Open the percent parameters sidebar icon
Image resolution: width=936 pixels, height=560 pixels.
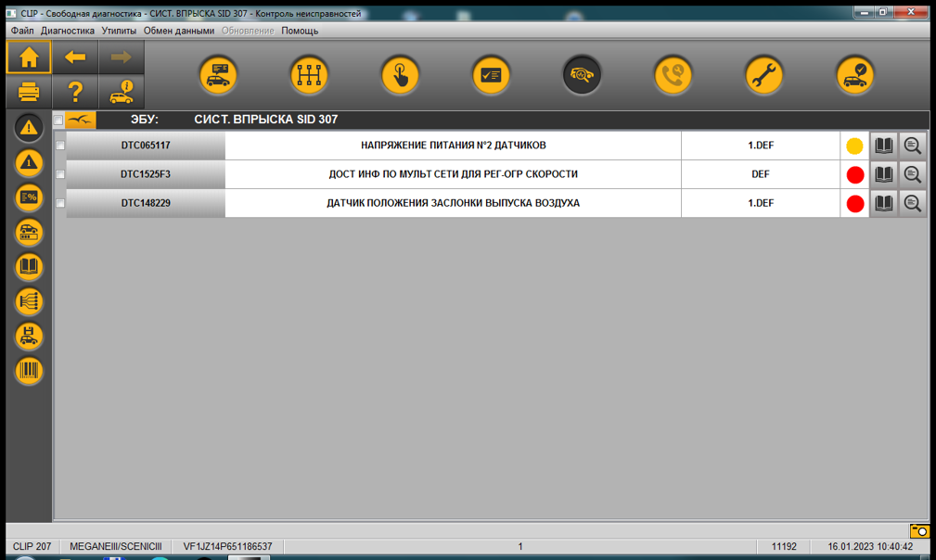coord(29,197)
